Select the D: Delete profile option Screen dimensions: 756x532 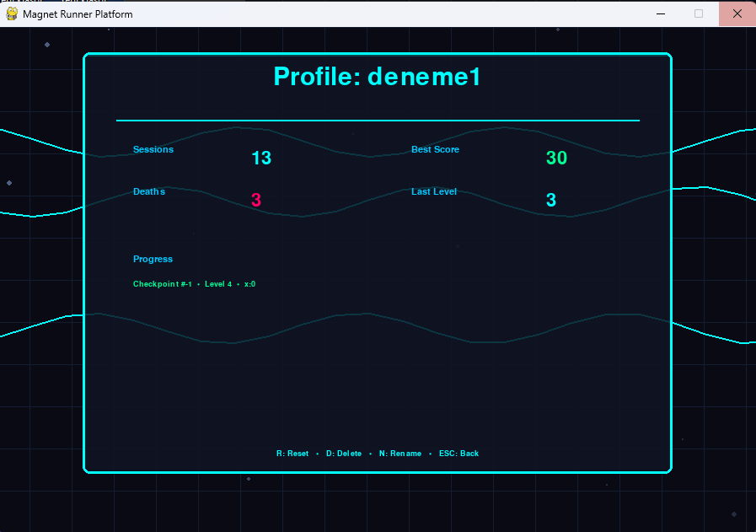[344, 454]
